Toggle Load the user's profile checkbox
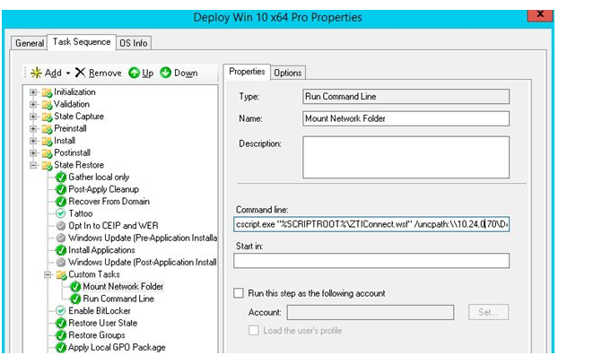The height and width of the screenshot is (364, 602). point(253,330)
